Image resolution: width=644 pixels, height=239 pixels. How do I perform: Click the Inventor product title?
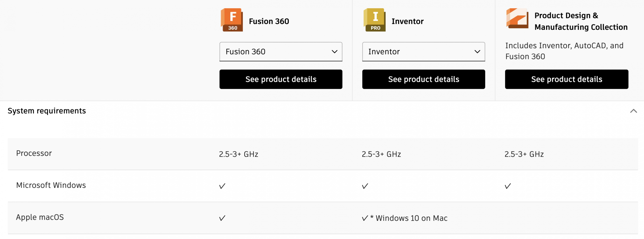pyautogui.click(x=408, y=21)
